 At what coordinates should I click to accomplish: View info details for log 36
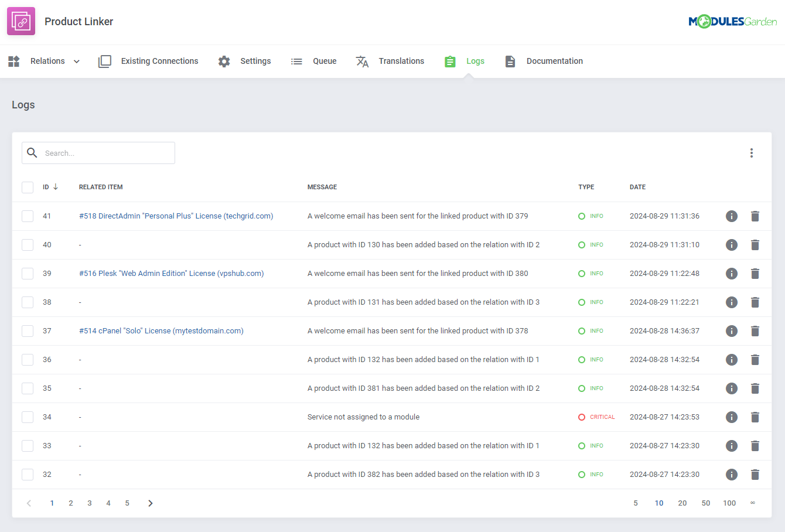(732, 360)
